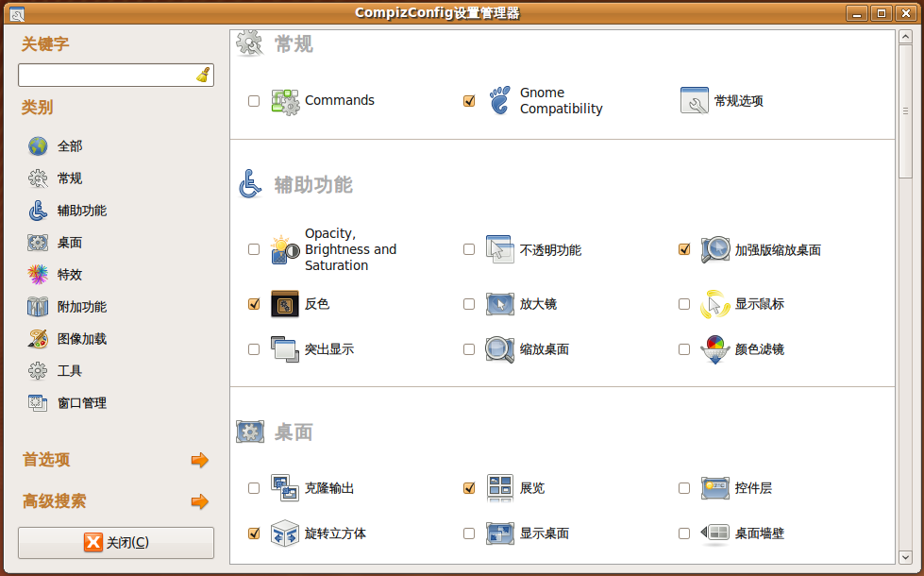The image size is (924, 576).
Task: Click the scrollbar down arrow
Action: coord(906,556)
